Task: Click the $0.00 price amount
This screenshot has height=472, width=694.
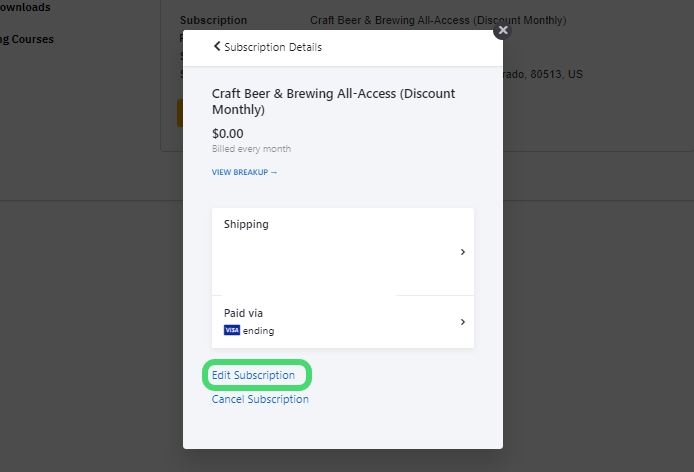Action: click(228, 133)
